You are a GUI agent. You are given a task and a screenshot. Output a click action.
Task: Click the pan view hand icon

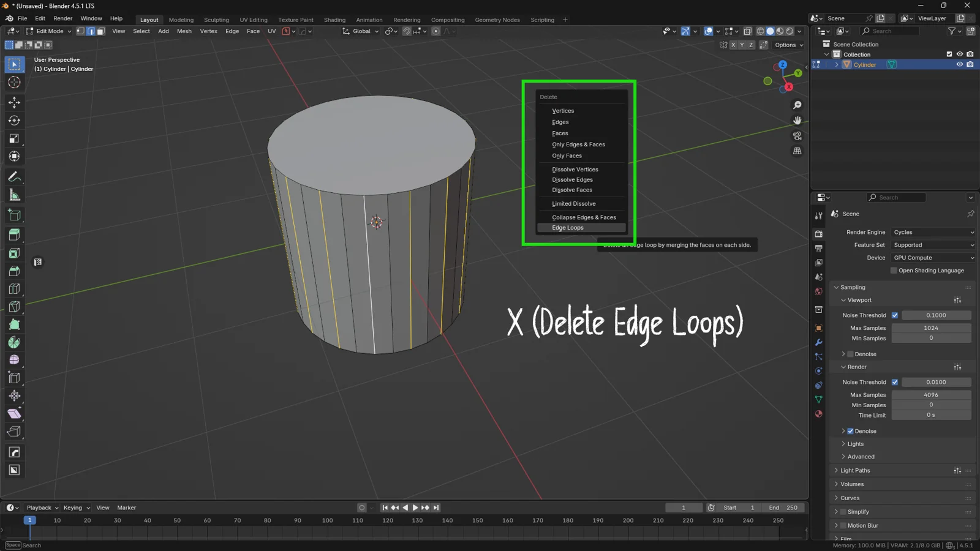[x=797, y=121]
